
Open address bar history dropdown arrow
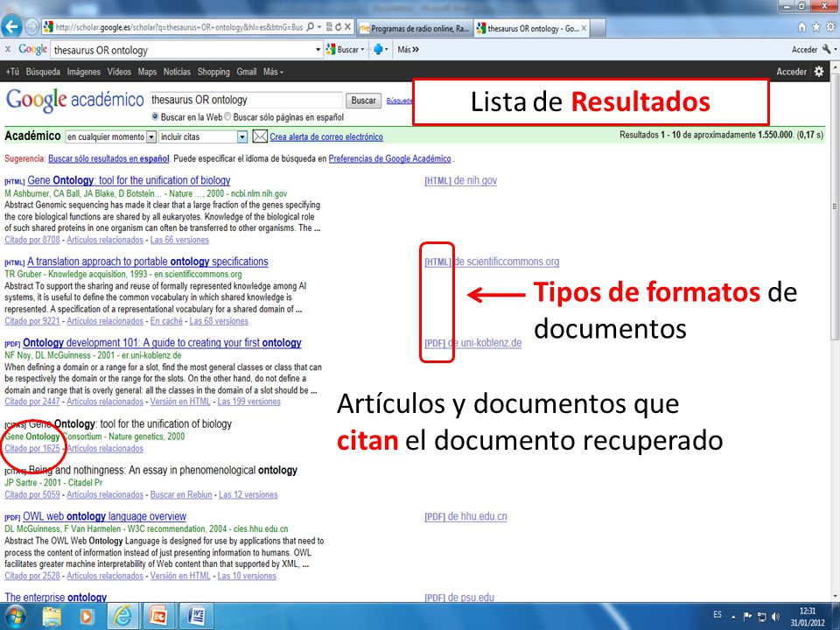(x=319, y=27)
